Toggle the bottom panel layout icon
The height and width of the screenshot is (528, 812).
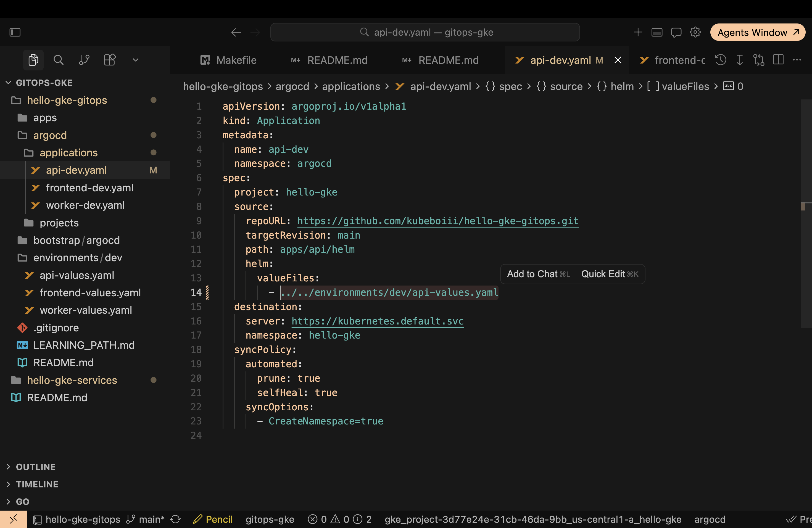657,32
